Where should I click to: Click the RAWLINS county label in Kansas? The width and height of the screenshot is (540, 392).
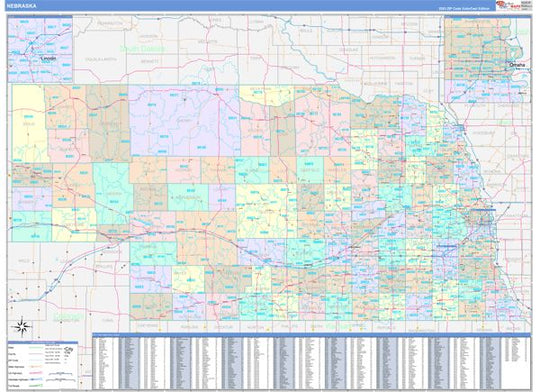pos(189,326)
